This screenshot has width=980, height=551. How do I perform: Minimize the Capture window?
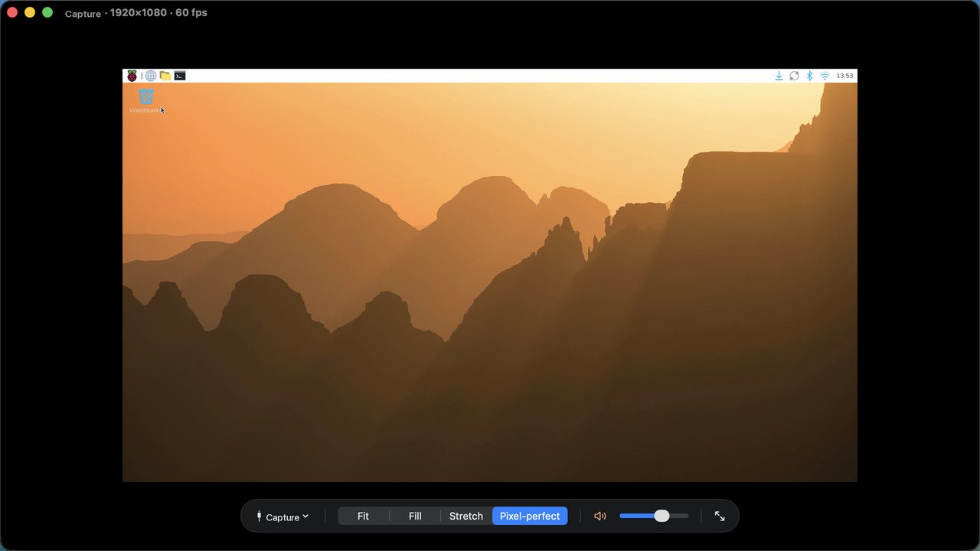pos(30,12)
